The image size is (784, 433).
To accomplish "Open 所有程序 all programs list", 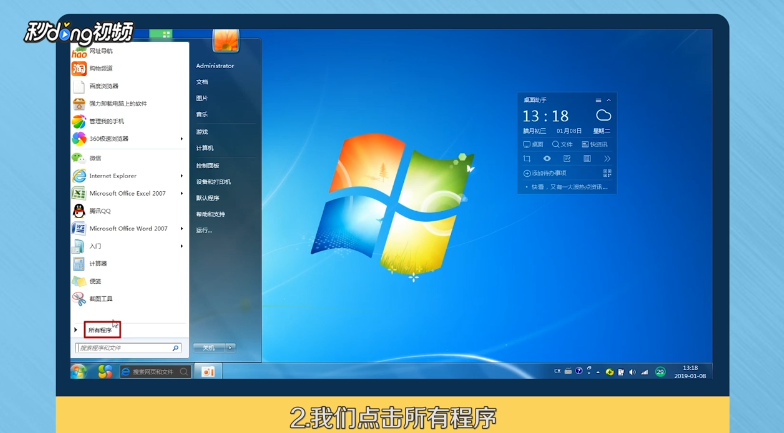I will [102, 330].
